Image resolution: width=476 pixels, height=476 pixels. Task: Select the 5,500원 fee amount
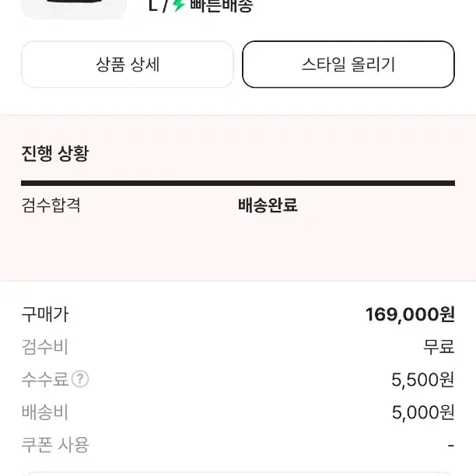point(423,380)
